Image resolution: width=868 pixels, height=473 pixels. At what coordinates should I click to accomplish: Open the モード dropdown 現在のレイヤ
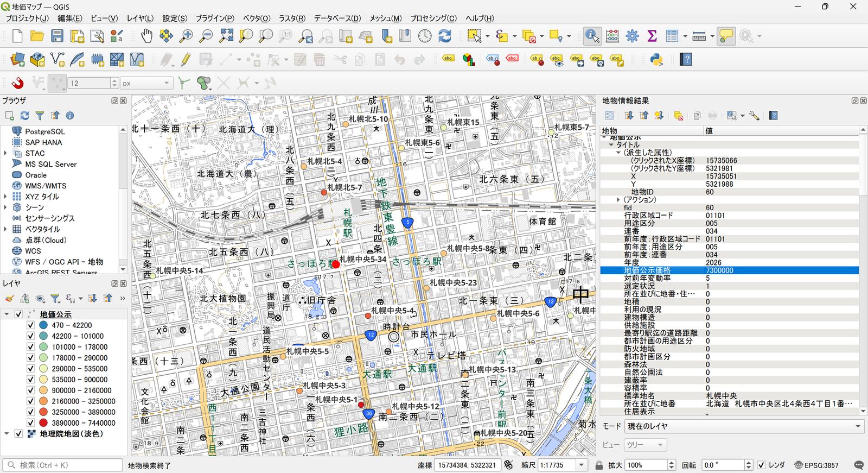pyautogui.click(x=744, y=426)
